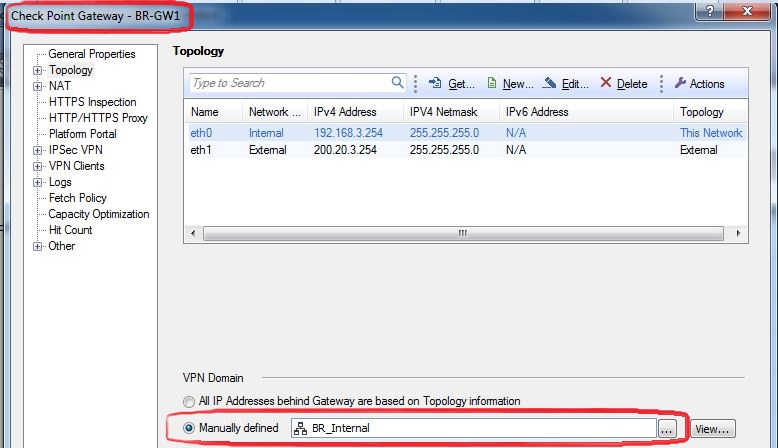This screenshot has width=778, height=448.
Task: Open the Actions menu
Action: point(700,83)
